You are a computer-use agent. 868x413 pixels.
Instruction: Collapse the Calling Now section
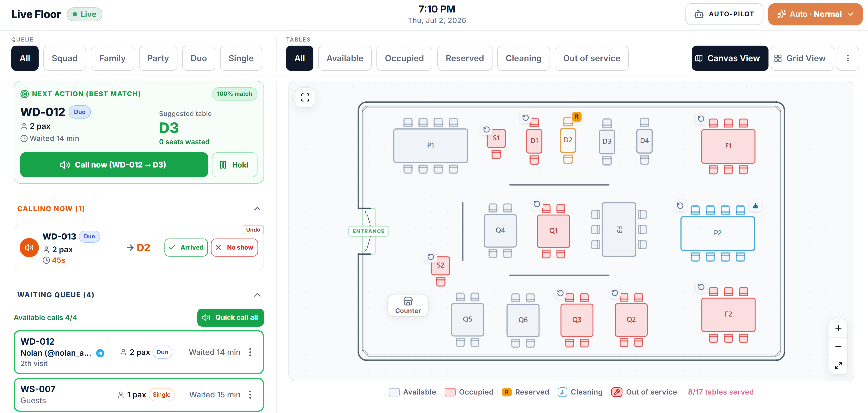pyautogui.click(x=257, y=209)
